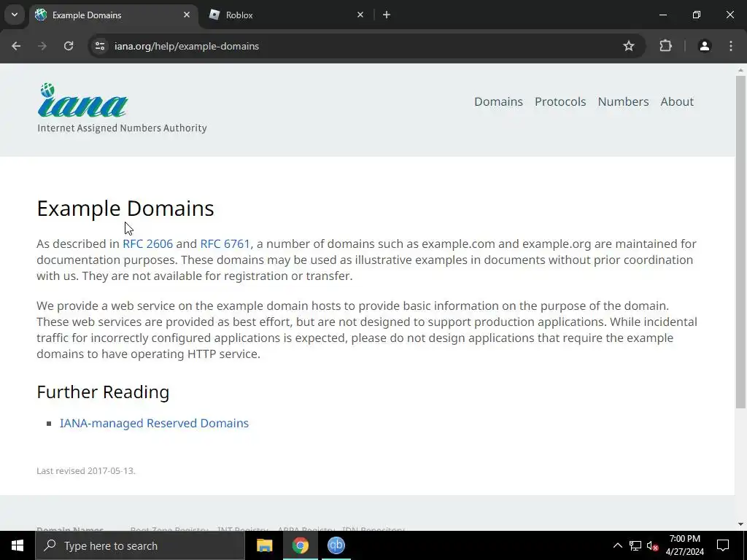
Task: Open the notification center icon
Action: (x=723, y=545)
